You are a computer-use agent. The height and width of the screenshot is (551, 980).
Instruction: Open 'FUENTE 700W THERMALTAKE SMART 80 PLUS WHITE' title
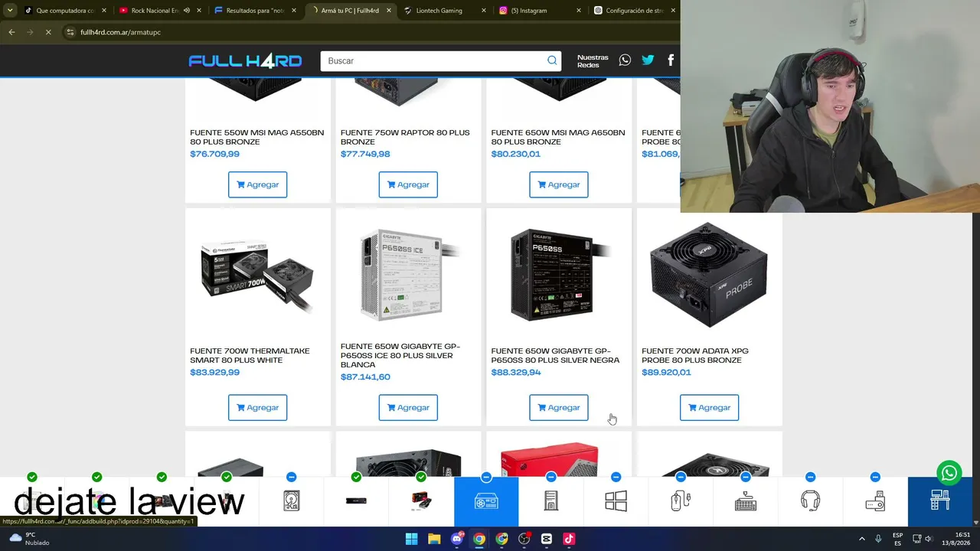[250, 355]
